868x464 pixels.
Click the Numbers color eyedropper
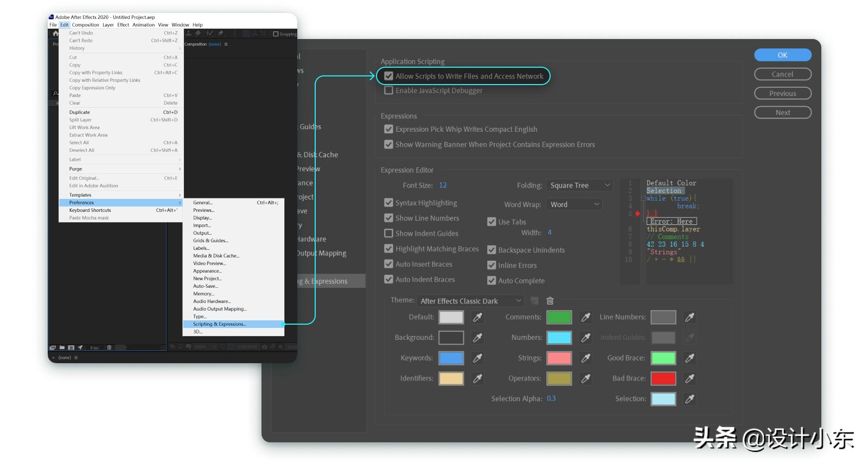click(586, 338)
